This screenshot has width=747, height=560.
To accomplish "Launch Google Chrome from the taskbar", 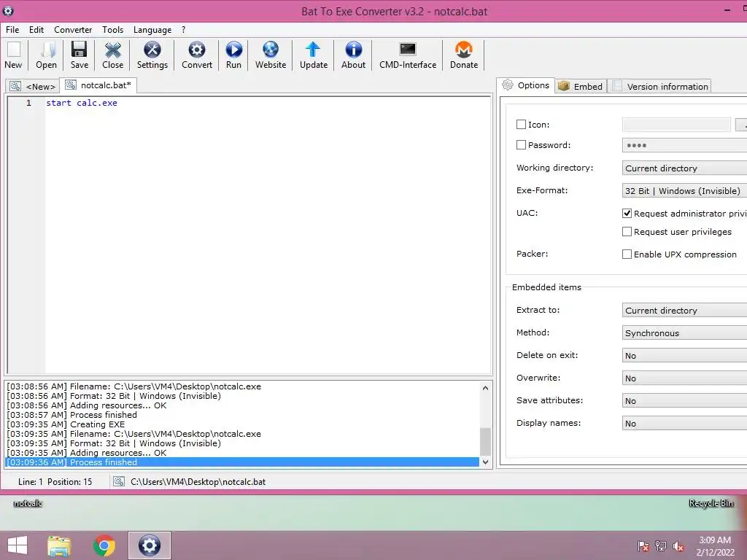I will 104,545.
